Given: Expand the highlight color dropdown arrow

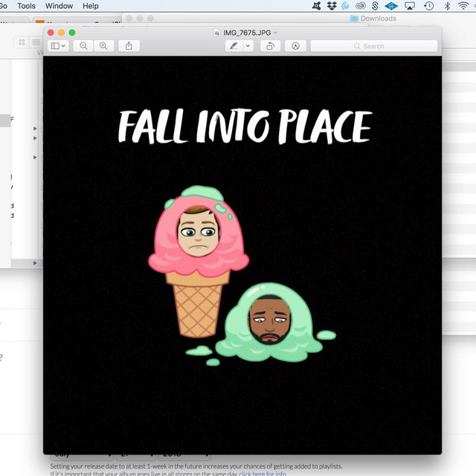Looking at the screenshot, I should [x=248, y=46].
